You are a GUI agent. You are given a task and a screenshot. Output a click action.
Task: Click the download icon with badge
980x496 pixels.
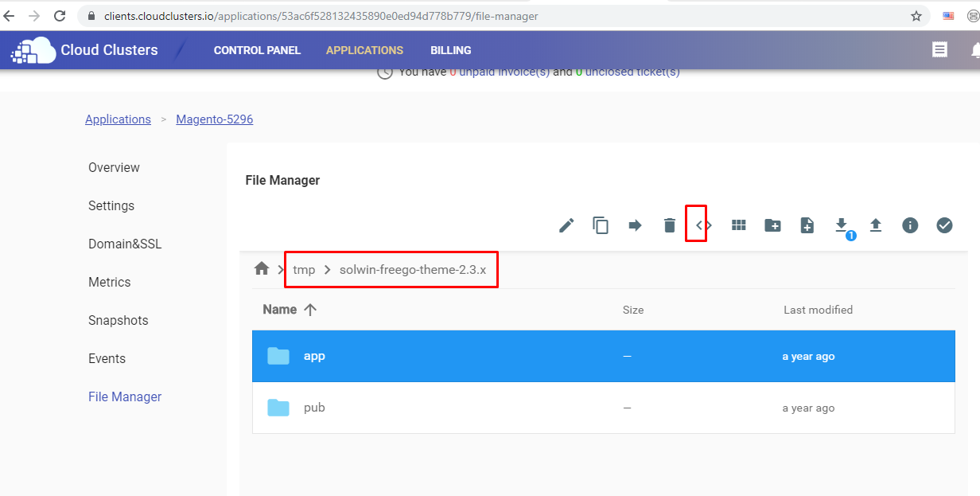click(x=842, y=225)
